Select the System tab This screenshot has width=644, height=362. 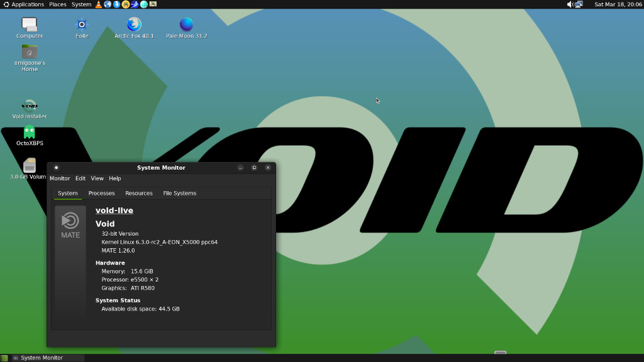point(68,194)
